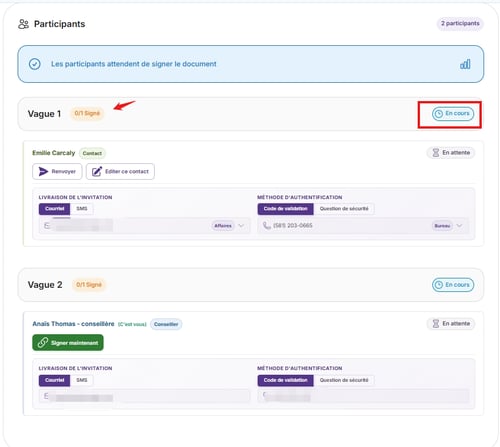Image resolution: width=500 pixels, height=447 pixels.
Task: Click the Vague 1 En cours clock badge
Action: (453, 114)
